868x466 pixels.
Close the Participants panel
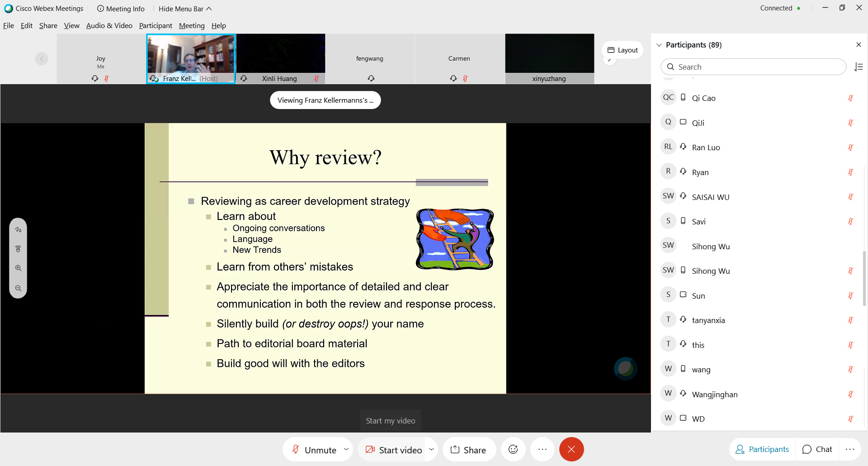pos(859,45)
